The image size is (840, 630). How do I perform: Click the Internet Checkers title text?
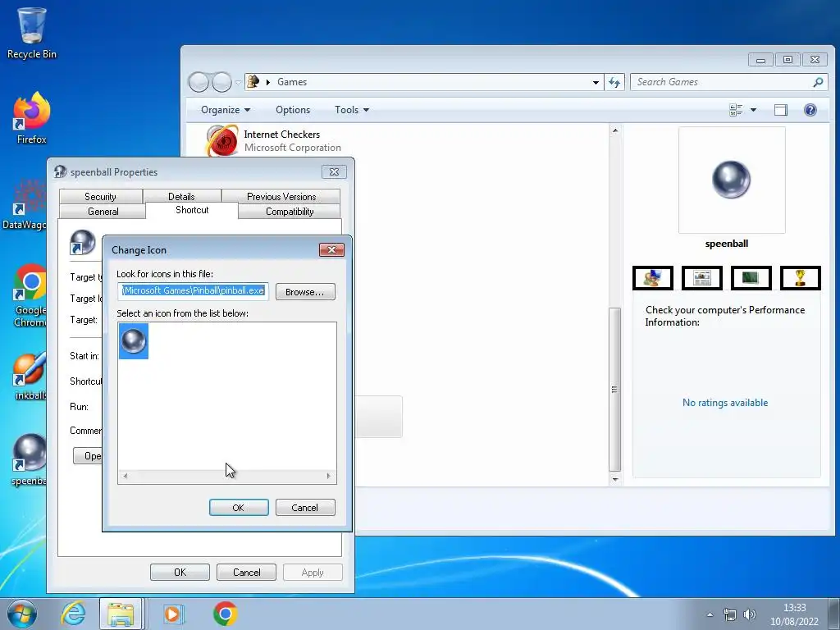click(x=282, y=135)
